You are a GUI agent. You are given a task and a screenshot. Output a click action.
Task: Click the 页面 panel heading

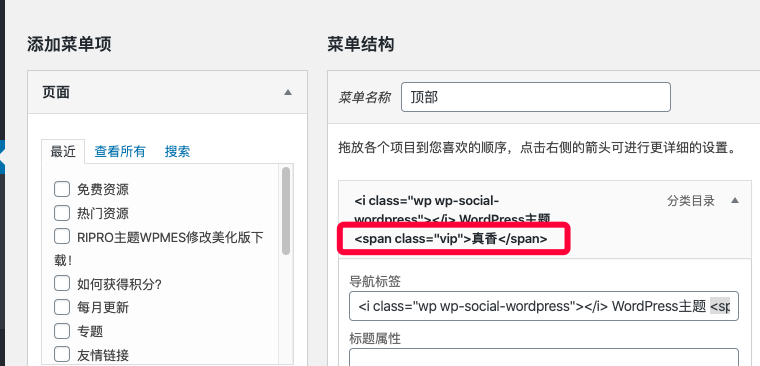pos(56,92)
